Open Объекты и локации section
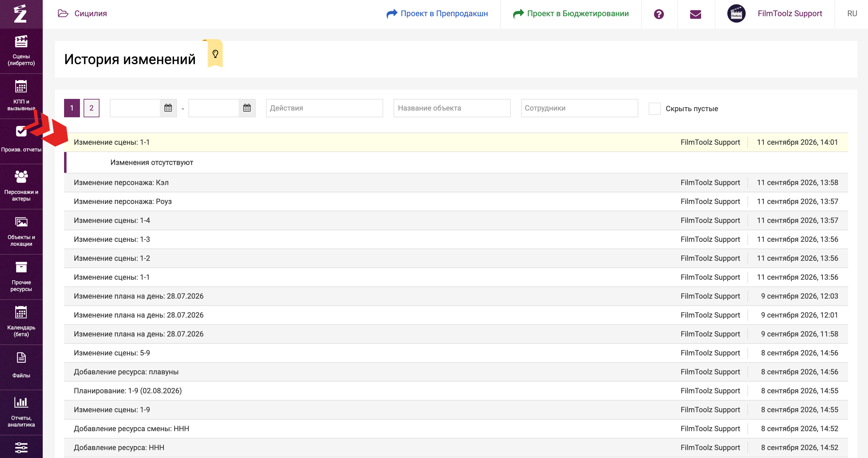This screenshot has width=868, height=458. tap(21, 232)
